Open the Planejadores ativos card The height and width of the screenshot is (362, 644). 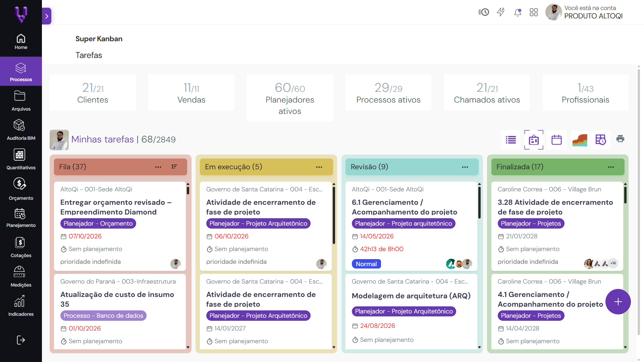pos(290,98)
